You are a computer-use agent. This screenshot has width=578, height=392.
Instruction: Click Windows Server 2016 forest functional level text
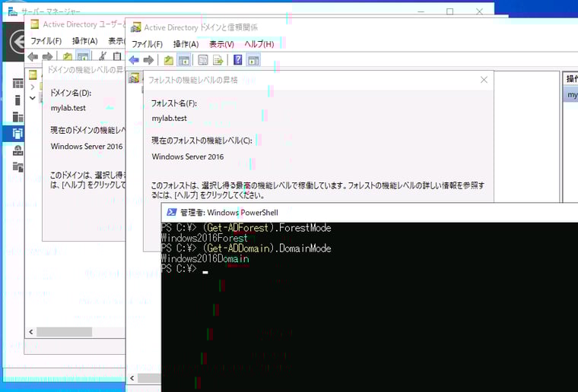[188, 156]
